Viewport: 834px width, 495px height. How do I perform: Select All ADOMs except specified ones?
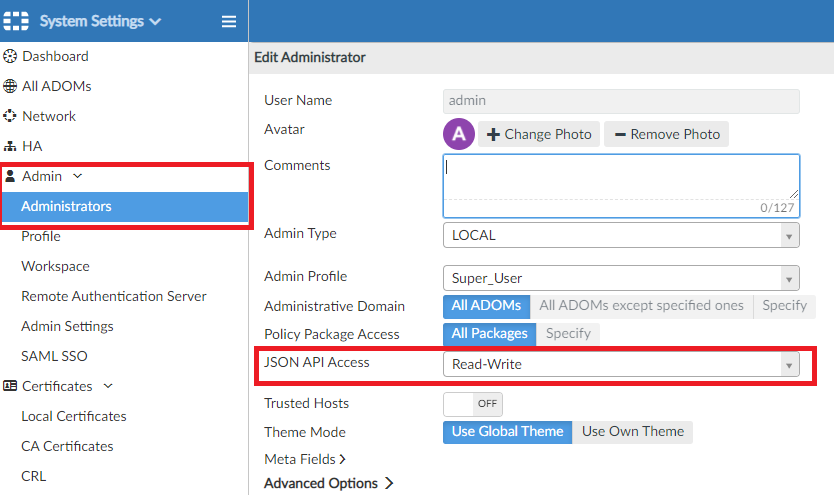641,305
